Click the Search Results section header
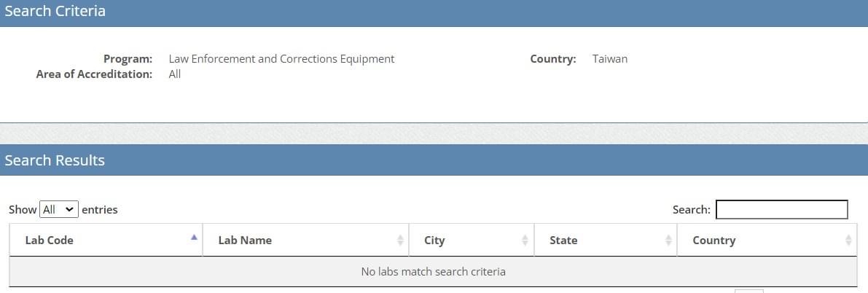The image size is (868, 293). coord(55,160)
